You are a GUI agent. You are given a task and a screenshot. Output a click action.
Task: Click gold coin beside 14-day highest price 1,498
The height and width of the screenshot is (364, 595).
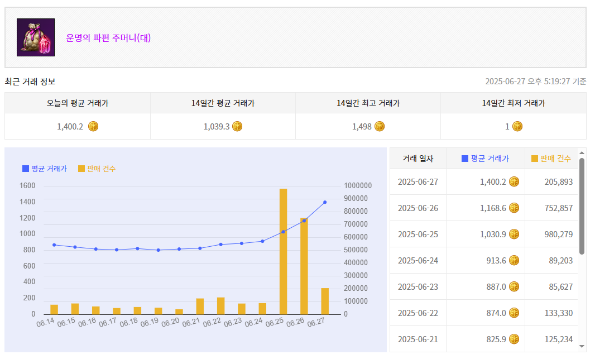click(380, 126)
